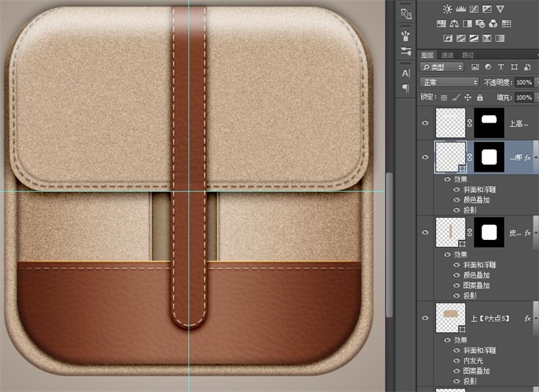Open the 3D panel dock icon
Image resolution: width=539 pixels, height=392 pixels.
point(406,14)
